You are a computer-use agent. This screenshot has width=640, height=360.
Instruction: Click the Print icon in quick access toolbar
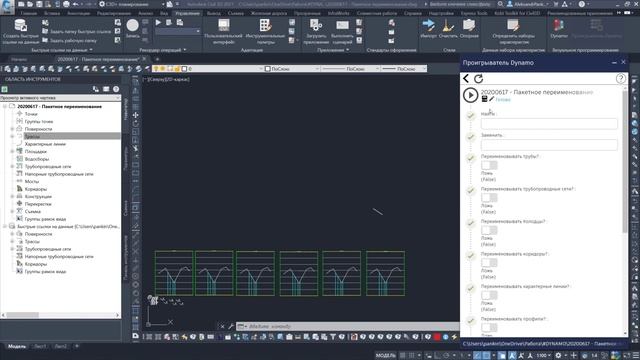[66, 4]
